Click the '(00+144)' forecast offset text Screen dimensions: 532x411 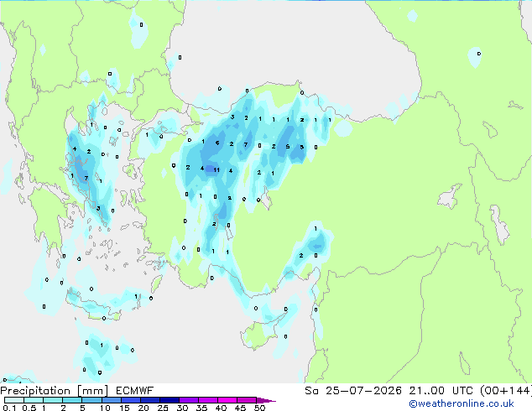(x=506, y=391)
